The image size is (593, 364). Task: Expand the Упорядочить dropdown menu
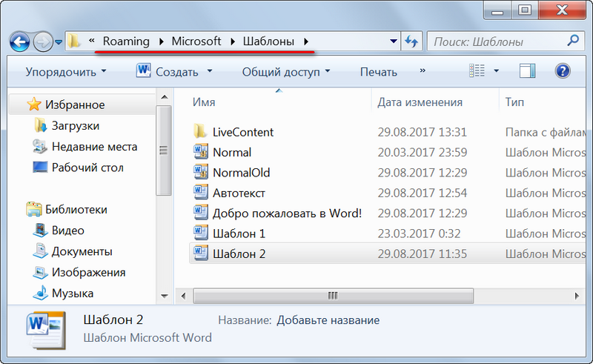(x=66, y=71)
